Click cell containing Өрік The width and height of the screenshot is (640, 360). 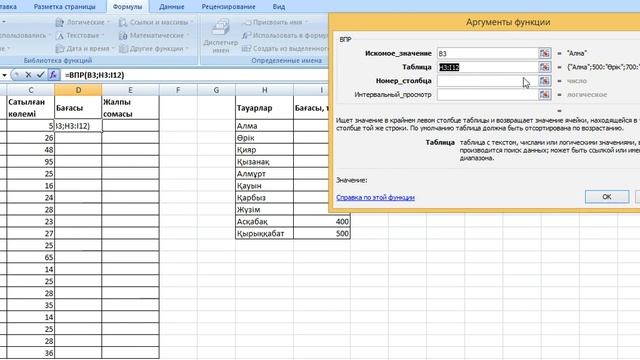pos(264,138)
